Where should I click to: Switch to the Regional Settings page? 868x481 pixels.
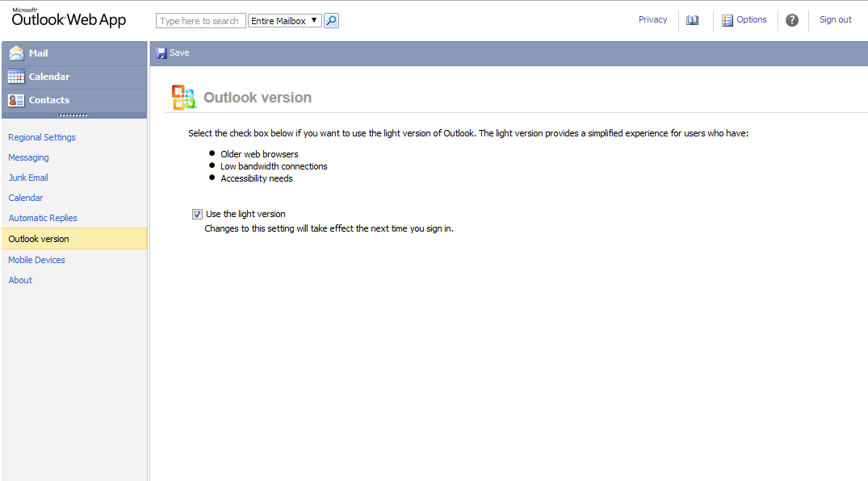click(x=41, y=137)
